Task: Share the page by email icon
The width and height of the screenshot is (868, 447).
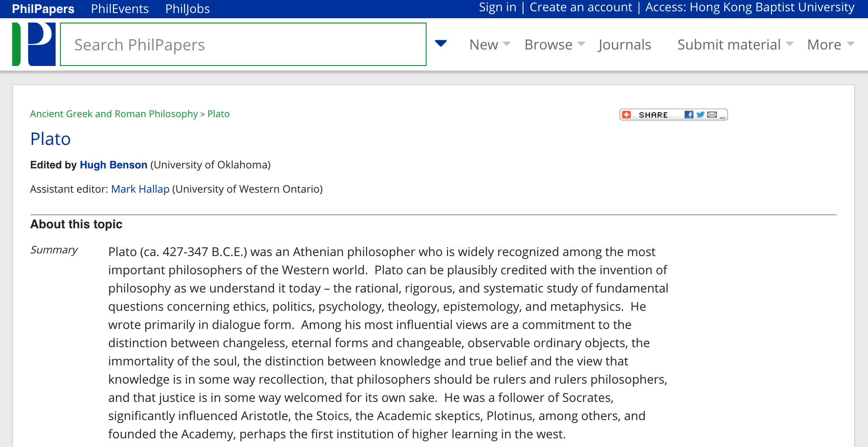Action: pos(712,115)
